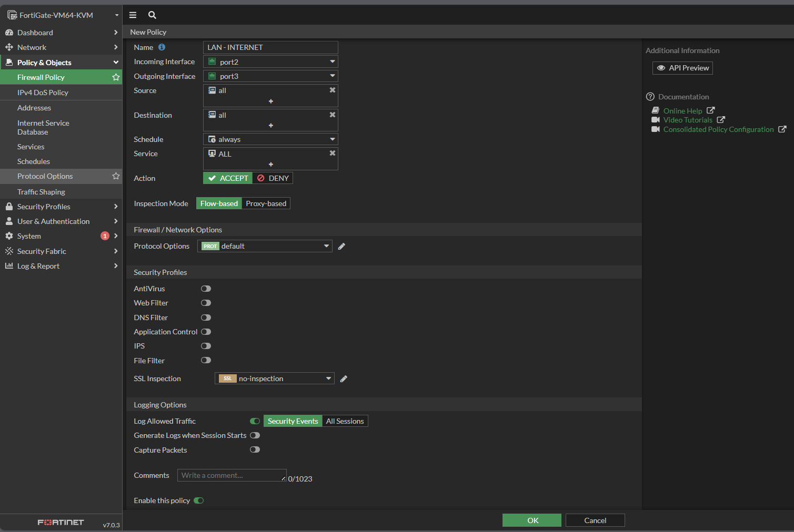Screen dimensions: 794x532
Task: Remove 'all' from the Source field
Action: (x=332, y=90)
